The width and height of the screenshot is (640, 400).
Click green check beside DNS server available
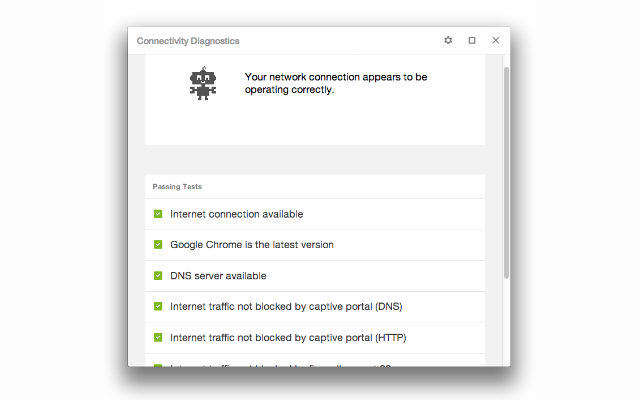point(158,276)
